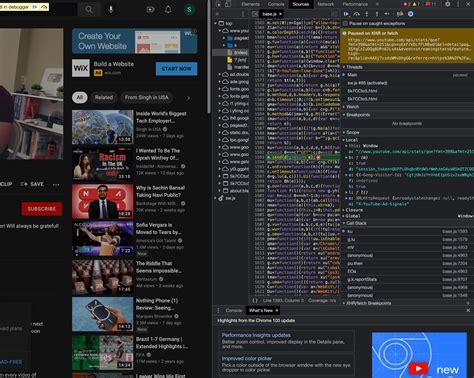Screen dimensions: 474x378
Task: Click YouTube search magnifier button
Action: coord(89,9)
